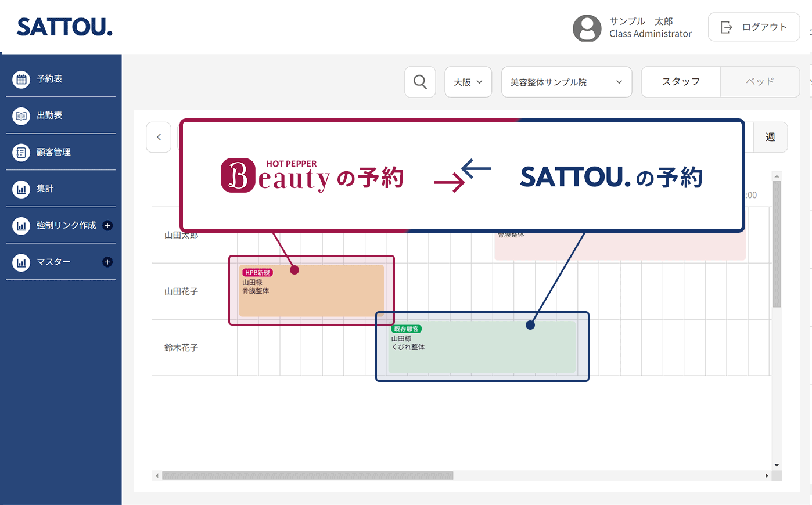
Task: Click the book icon beside 出勤表
Action: point(21,116)
